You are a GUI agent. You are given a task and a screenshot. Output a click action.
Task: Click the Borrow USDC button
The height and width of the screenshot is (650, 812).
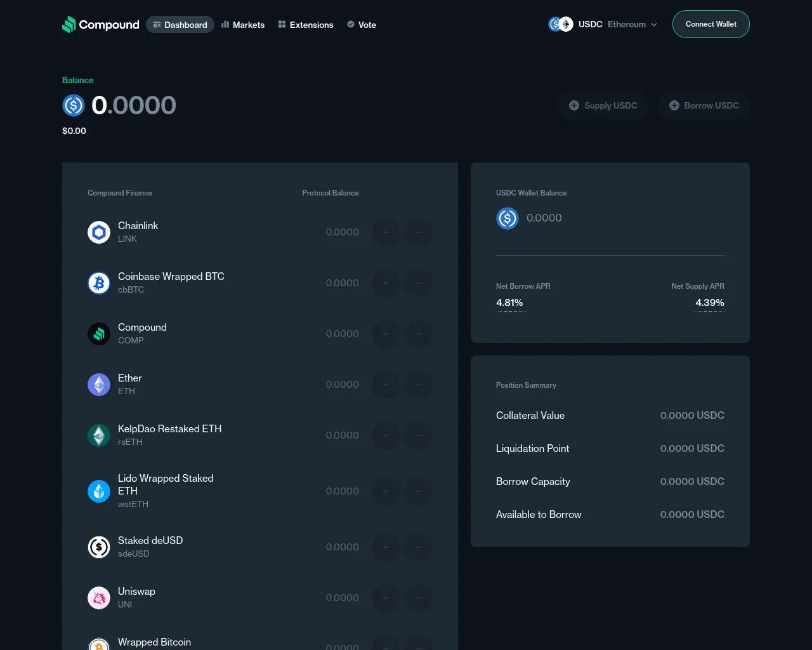(x=704, y=105)
